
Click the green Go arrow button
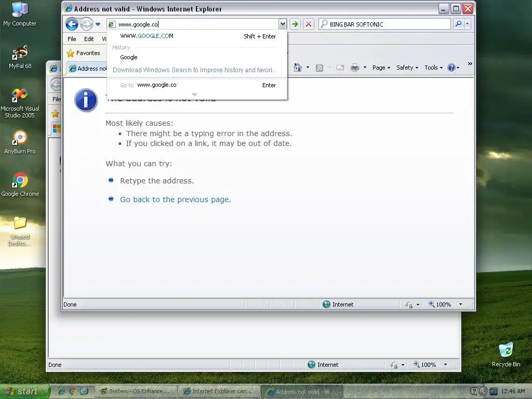[295, 24]
